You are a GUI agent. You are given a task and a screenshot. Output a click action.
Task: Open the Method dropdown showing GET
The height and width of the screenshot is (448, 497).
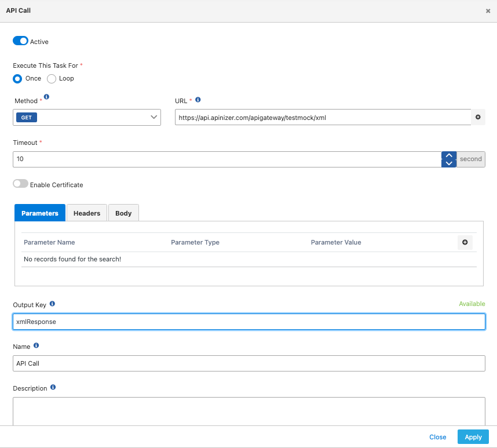tap(87, 117)
